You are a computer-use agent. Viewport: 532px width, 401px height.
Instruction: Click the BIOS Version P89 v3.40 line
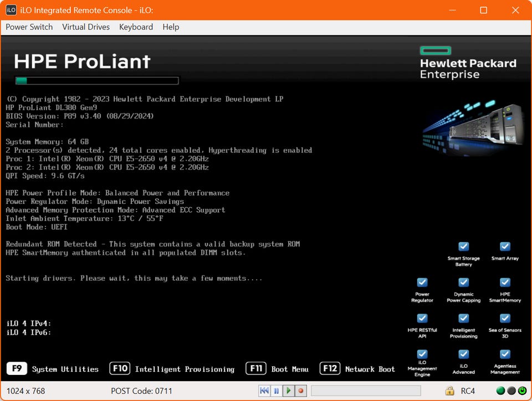80,116
